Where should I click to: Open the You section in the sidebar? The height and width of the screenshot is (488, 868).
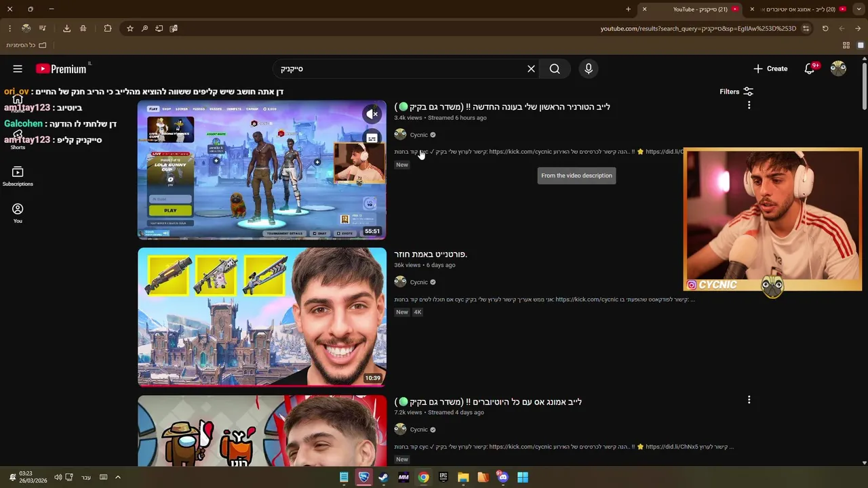(x=18, y=213)
